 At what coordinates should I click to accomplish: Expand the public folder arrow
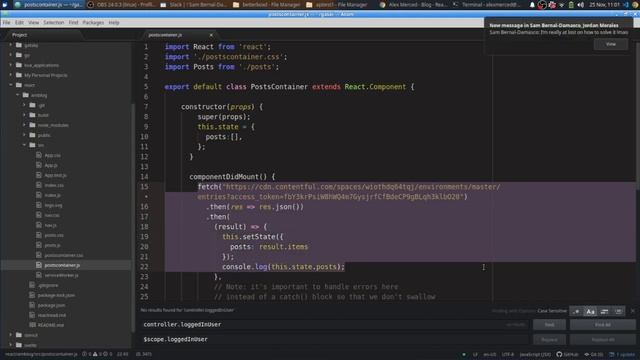click(x=24, y=135)
